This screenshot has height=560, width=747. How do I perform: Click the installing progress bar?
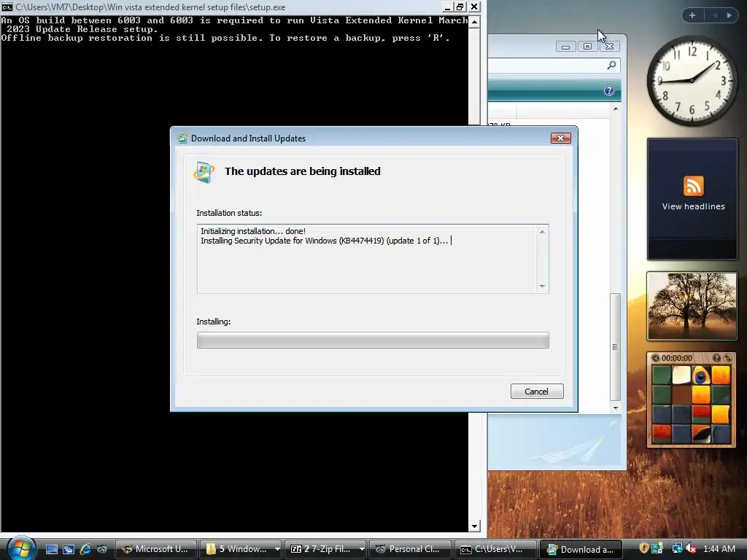click(x=373, y=341)
